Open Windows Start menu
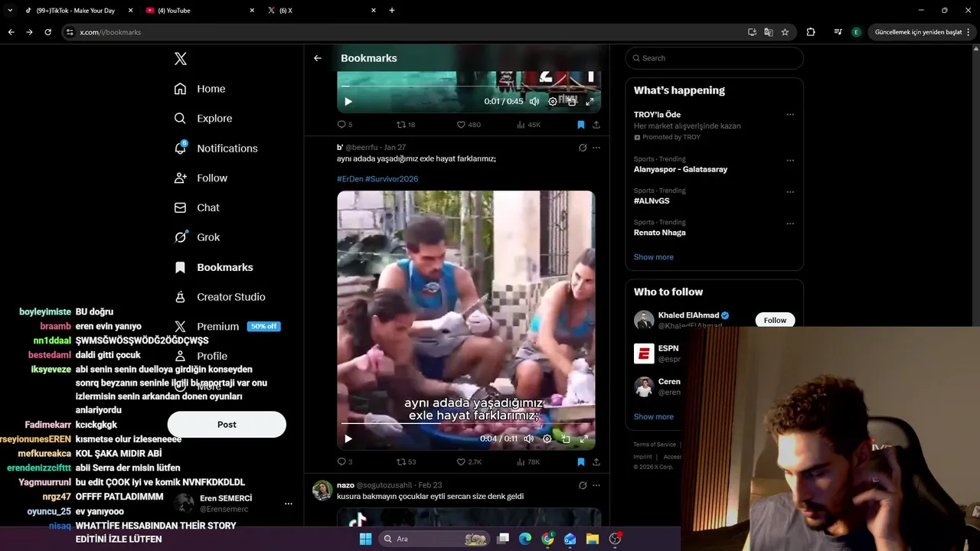The width and height of the screenshot is (980, 551). pos(365,539)
